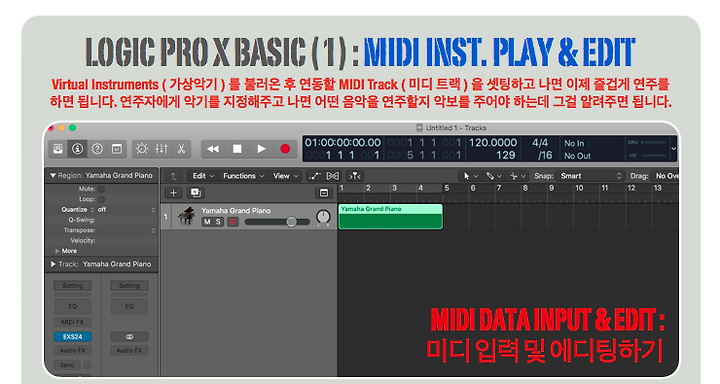
Task: Toggle Solo on Yamaha Grand Piano track
Action: [x=218, y=222]
